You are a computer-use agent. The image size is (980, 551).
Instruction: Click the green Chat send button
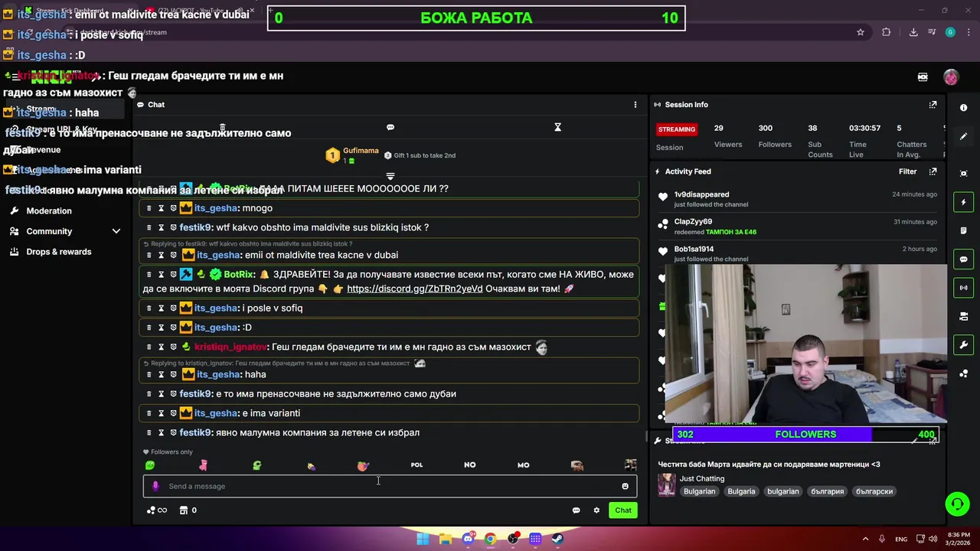623,510
